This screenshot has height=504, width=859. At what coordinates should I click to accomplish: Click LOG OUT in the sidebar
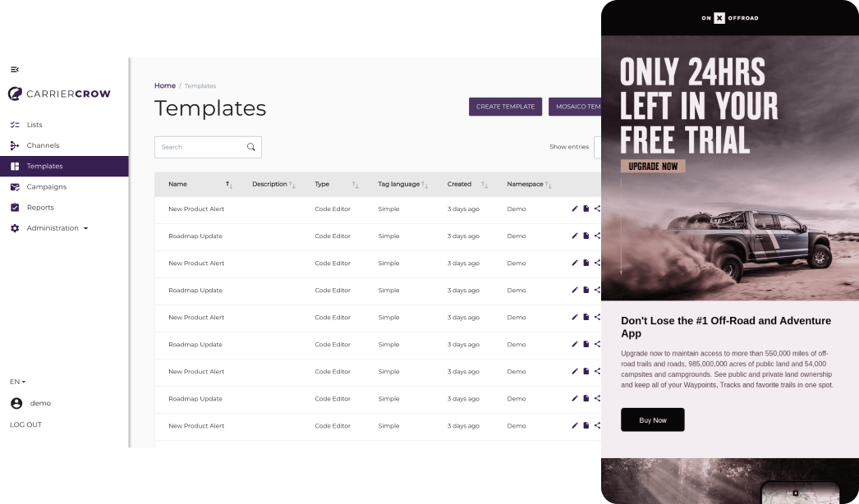click(x=25, y=424)
